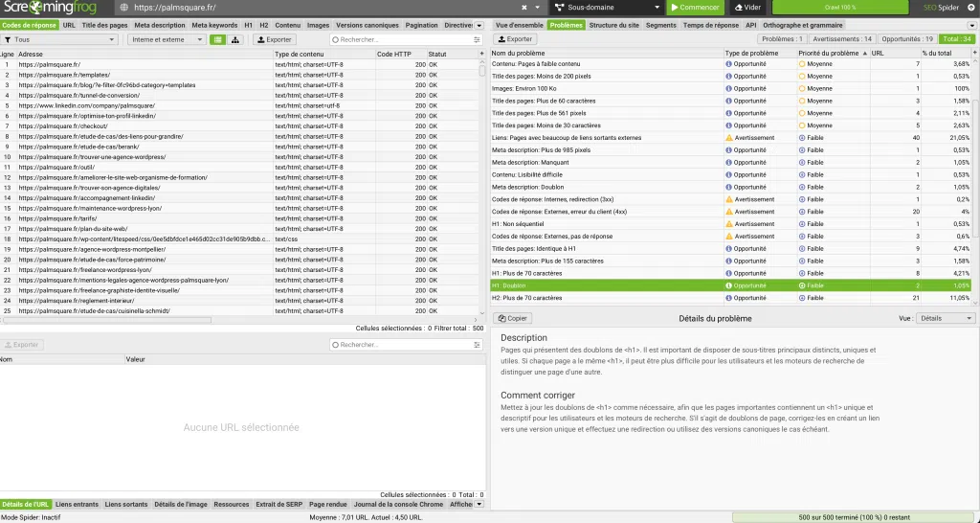Open the Liens entrants bottom tab
The width and height of the screenshot is (980, 523).
pyautogui.click(x=77, y=504)
